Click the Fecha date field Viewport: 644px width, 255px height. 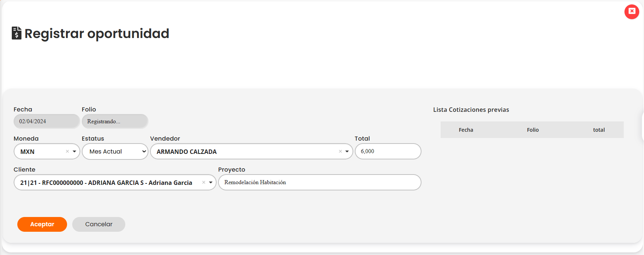pos(46,121)
